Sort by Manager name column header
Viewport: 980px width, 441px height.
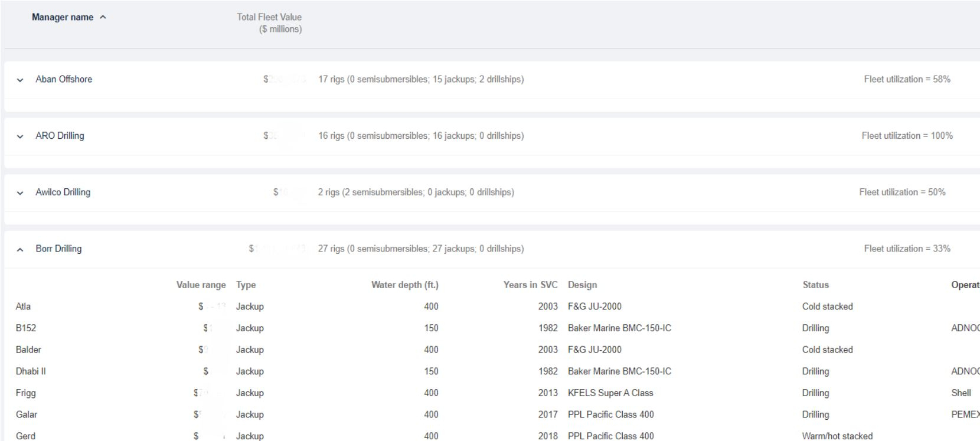pos(63,17)
